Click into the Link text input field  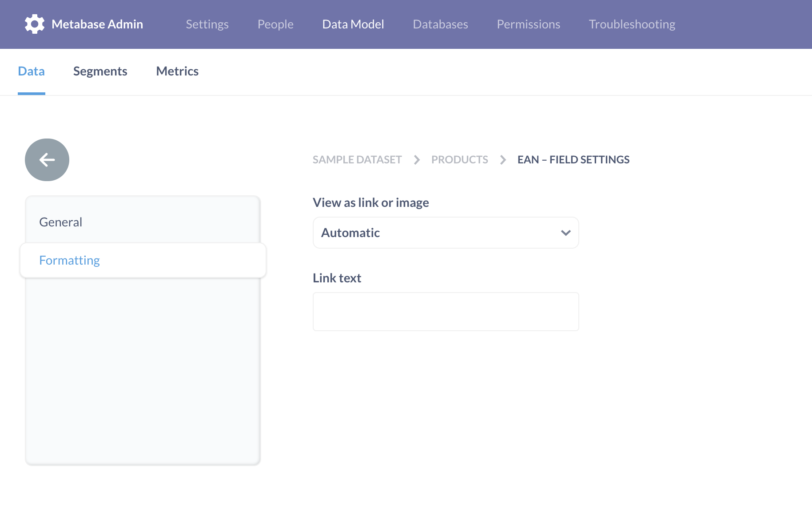click(446, 312)
